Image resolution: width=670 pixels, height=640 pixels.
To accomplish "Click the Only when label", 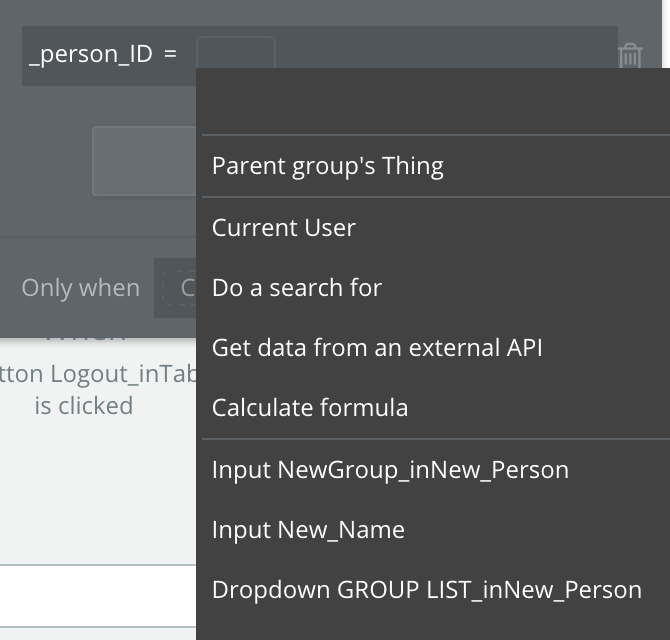I will [x=80, y=288].
